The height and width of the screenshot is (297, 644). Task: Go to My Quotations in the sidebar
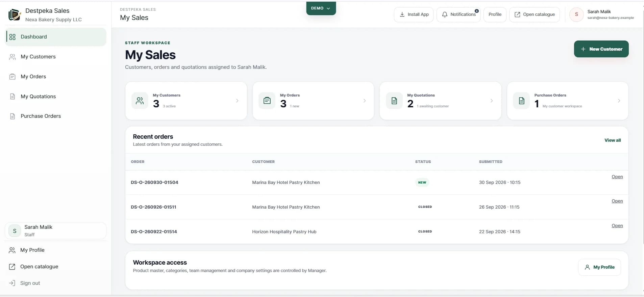(x=56, y=97)
